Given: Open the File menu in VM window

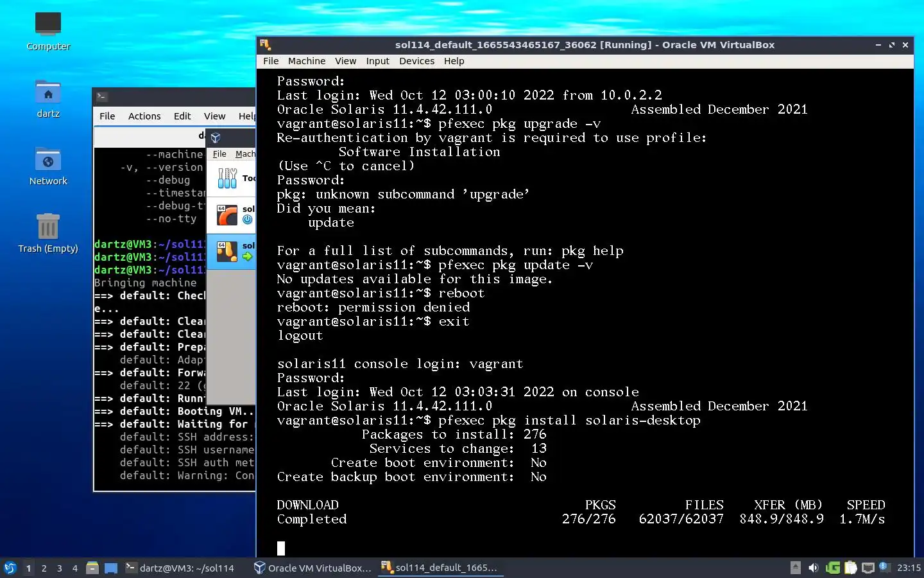Looking at the screenshot, I should 271,61.
